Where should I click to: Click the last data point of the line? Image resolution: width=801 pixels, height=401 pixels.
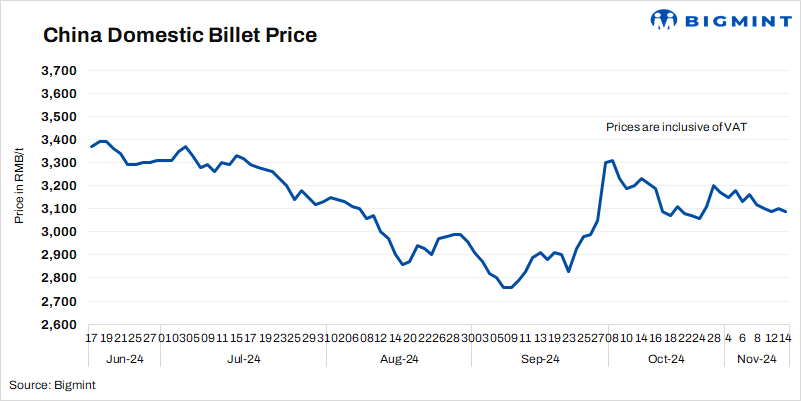coord(786,211)
